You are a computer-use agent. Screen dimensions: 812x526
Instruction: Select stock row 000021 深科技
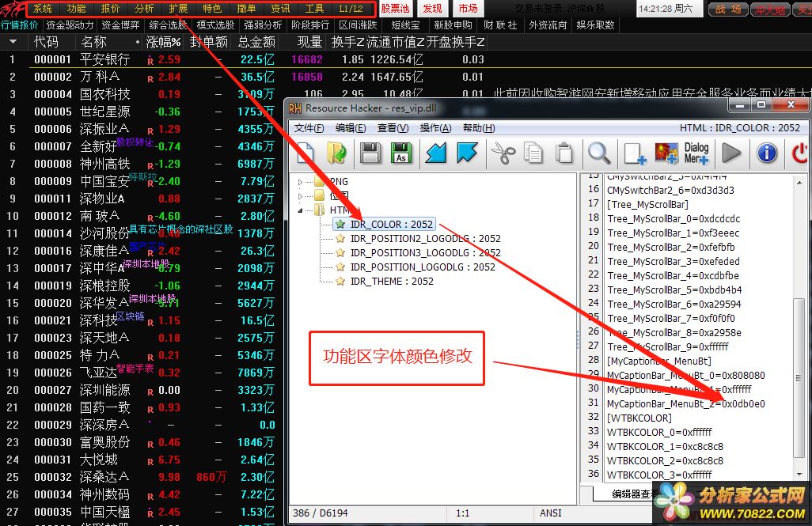tap(141, 320)
